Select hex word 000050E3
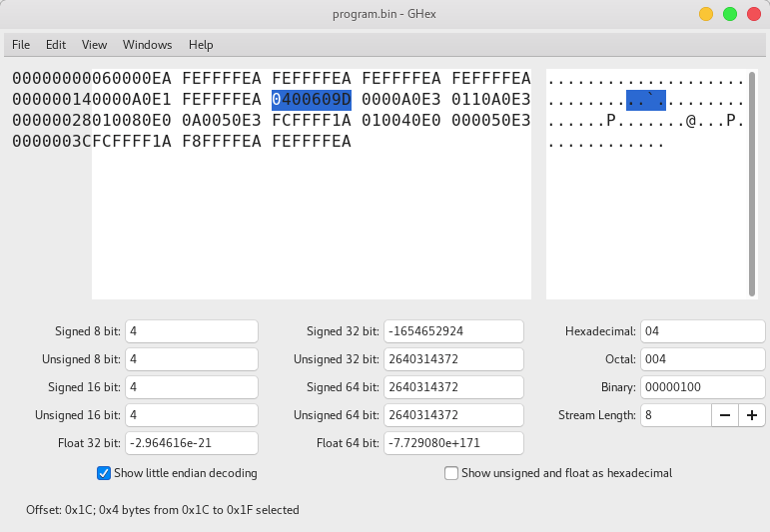The width and height of the screenshot is (770, 532). pos(491,121)
